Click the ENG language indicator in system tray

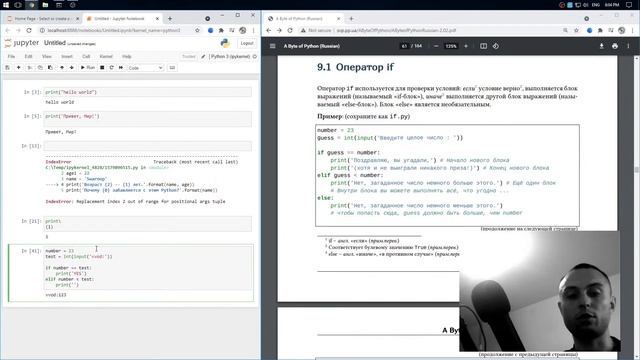(596, 5)
